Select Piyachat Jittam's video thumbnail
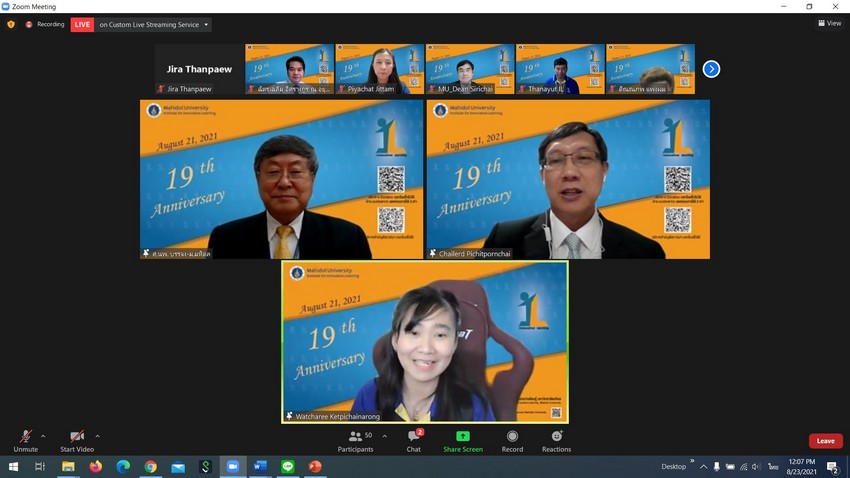This screenshot has width=850, height=478. click(x=379, y=69)
